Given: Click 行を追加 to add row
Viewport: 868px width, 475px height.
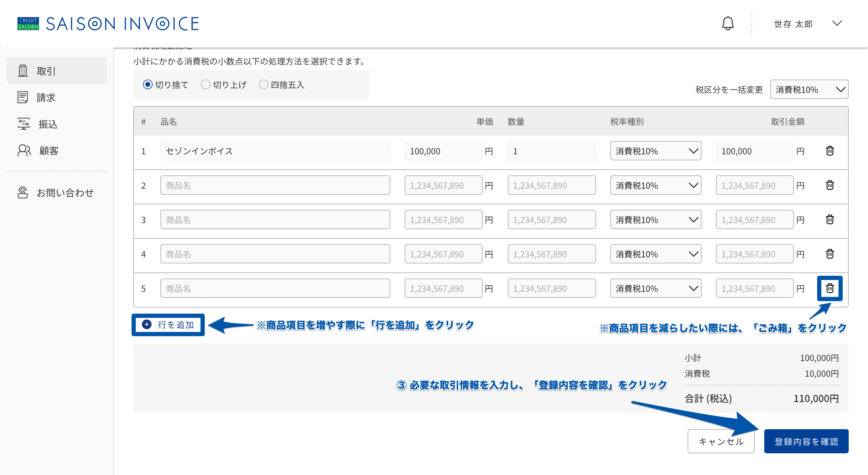Looking at the screenshot, I should coord(168,325).
